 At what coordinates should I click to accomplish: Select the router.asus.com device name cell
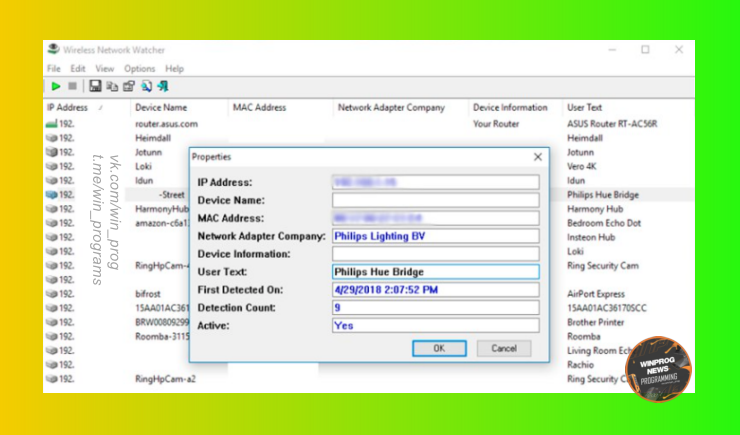166,124
